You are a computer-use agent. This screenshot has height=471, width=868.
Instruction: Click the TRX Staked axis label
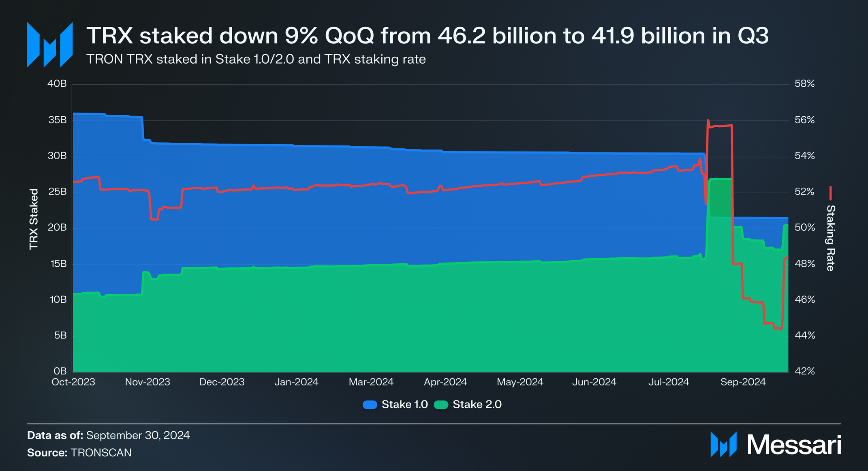(34, 219)
